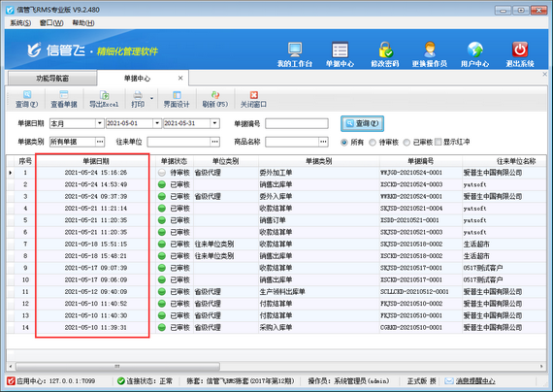Click the blue 查询 search button
553x392 pixels.
click(x=362, y=123)
